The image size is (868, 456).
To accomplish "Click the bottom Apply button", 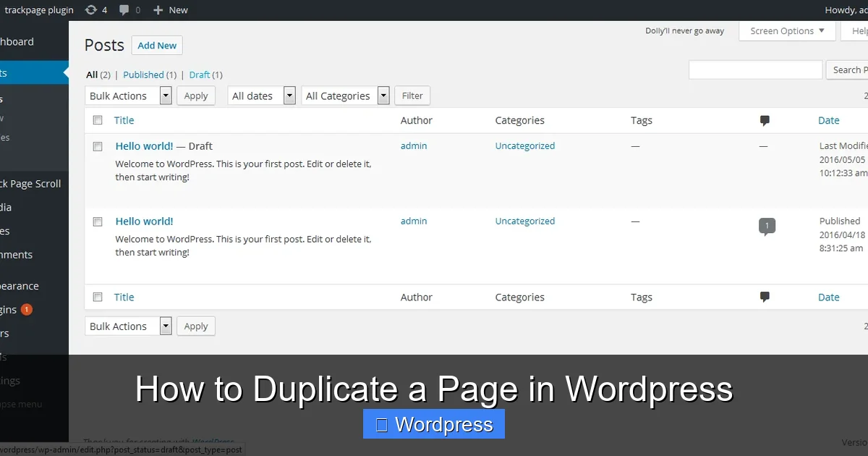I will click(x=196, y=326).
